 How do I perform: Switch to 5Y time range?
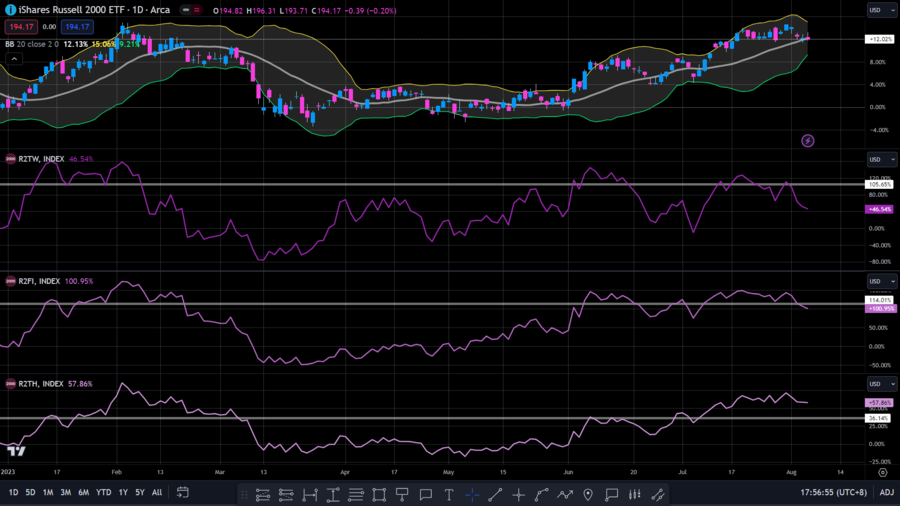[140, 492]
